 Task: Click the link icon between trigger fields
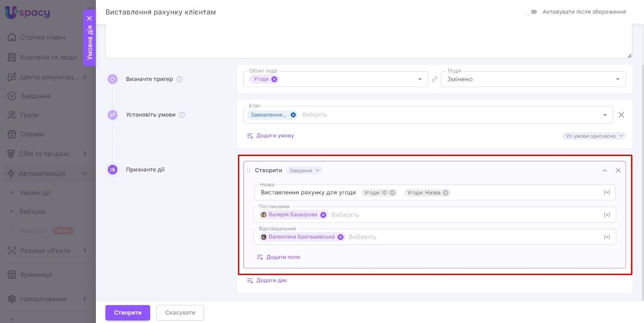(x=434, y=79)
